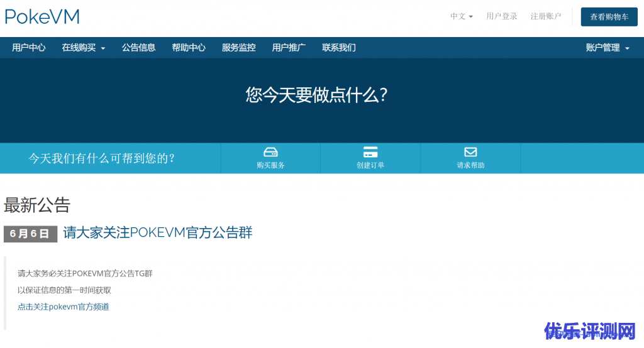Click the 6月6日 date badge
Image resolution: width=644 pixels, height=348 pixels.
click(x=30, y=234)
